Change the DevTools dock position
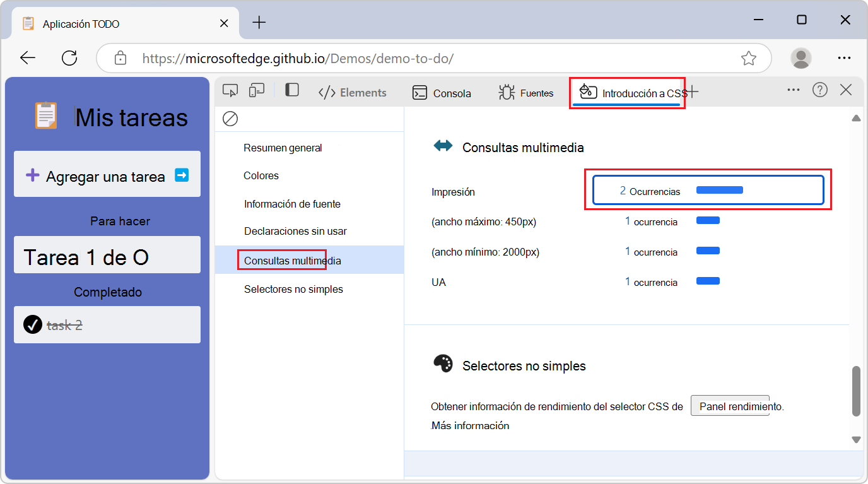The height and width of the screenshot is (484, 868). tap(291, 91)
